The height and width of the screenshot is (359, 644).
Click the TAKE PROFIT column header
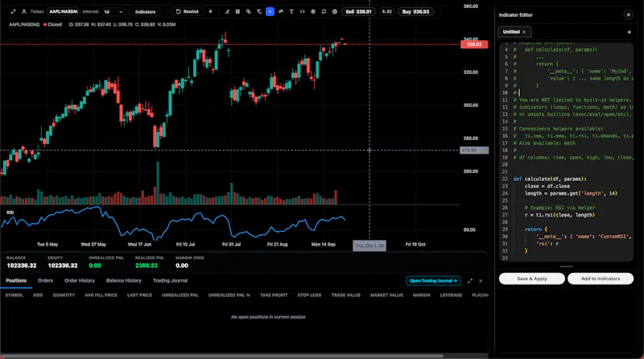(x=274, y=295)
